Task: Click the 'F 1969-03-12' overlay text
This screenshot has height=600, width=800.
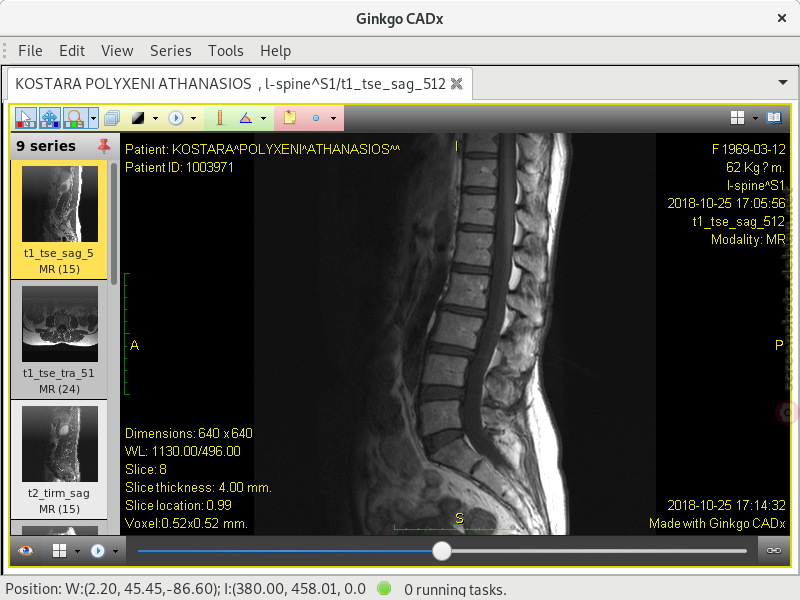Action: pyautogui.click(x=748, y=149)
